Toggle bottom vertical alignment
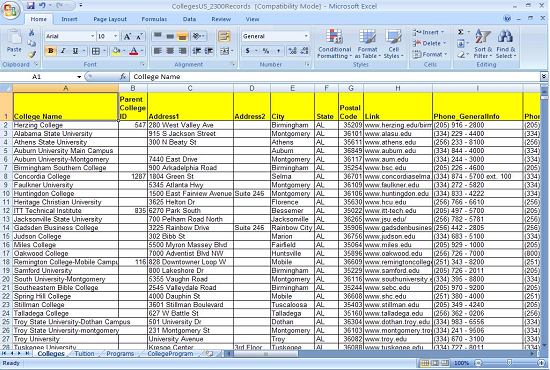 [182, 36]
